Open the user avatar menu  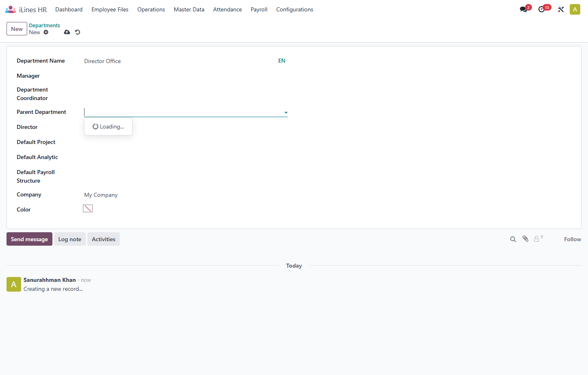pos(575,9)
